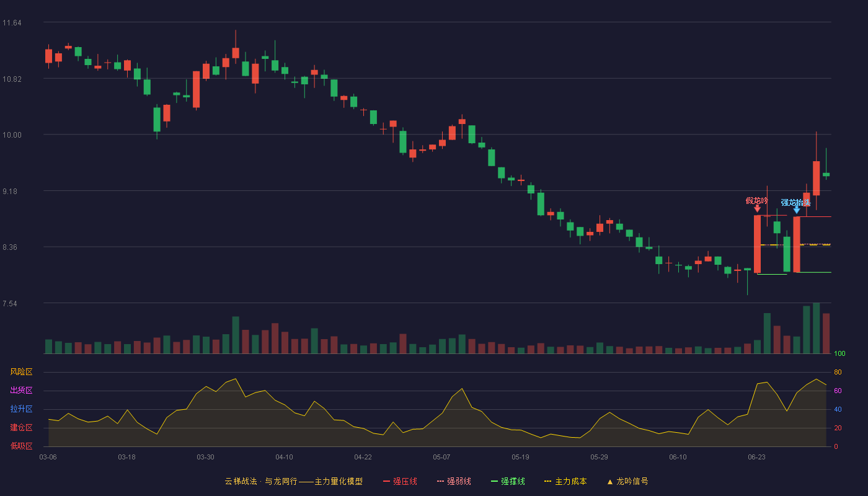Click the 低吸区 zone label
The width and height of the screenshot is (868, 496).
(21, 446)
